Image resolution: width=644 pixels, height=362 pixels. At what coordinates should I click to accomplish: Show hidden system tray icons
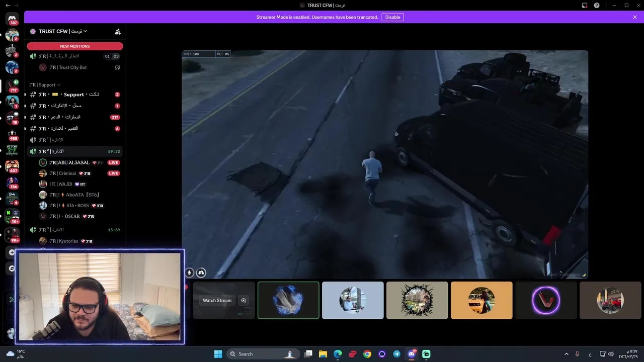point(566,354)
